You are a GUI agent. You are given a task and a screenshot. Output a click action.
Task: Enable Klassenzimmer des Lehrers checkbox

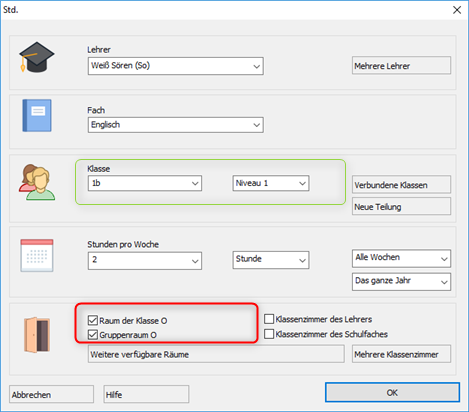[269, 319]
